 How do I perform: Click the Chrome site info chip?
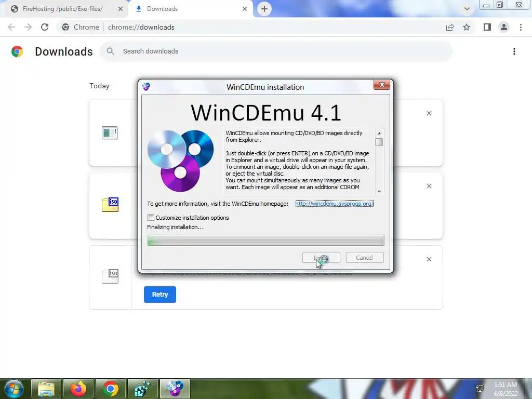[x=81, y=27]
